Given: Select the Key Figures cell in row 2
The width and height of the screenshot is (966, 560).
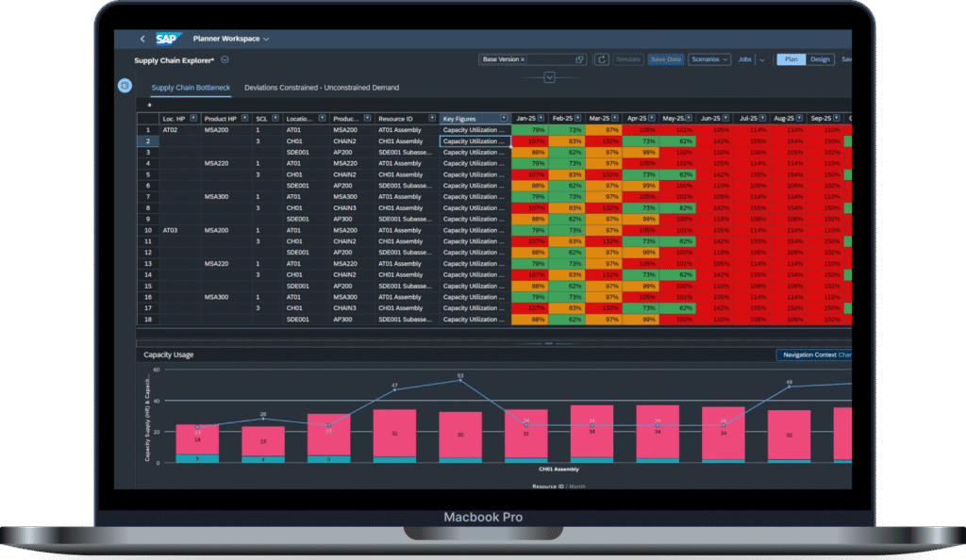Looking at the screenshot, I should pyautogui.click(x=475, y=140).
